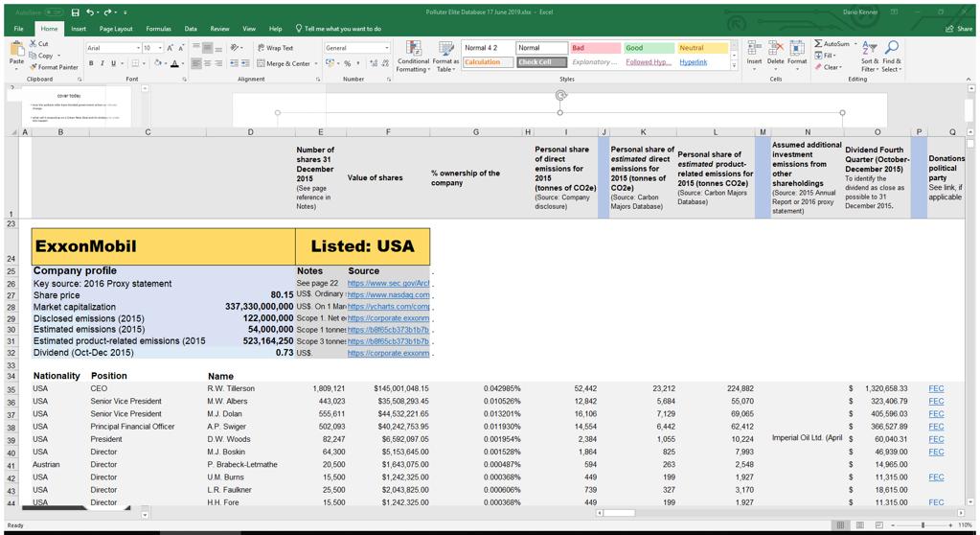
Task: Toggle the AutoSave switch
Action: tap(54, 12)
